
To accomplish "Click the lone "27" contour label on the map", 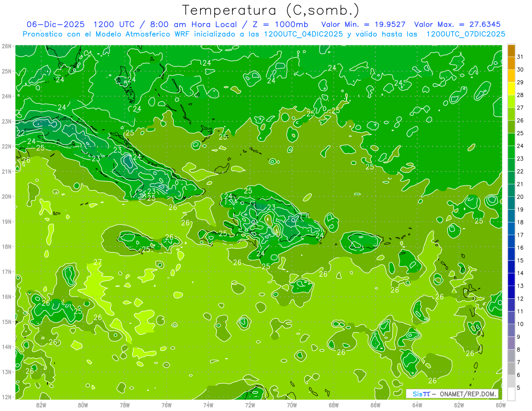I will coord(98,262).
